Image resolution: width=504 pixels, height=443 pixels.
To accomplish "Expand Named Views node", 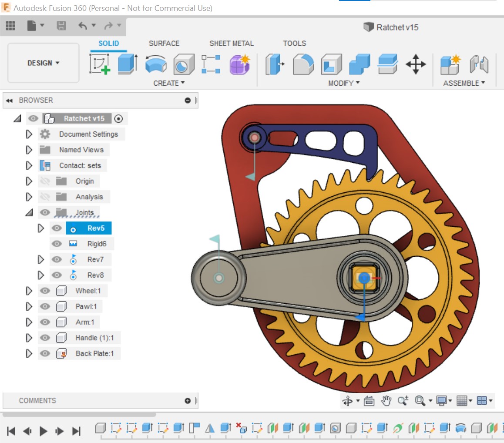I will click(x=29, y=150).
